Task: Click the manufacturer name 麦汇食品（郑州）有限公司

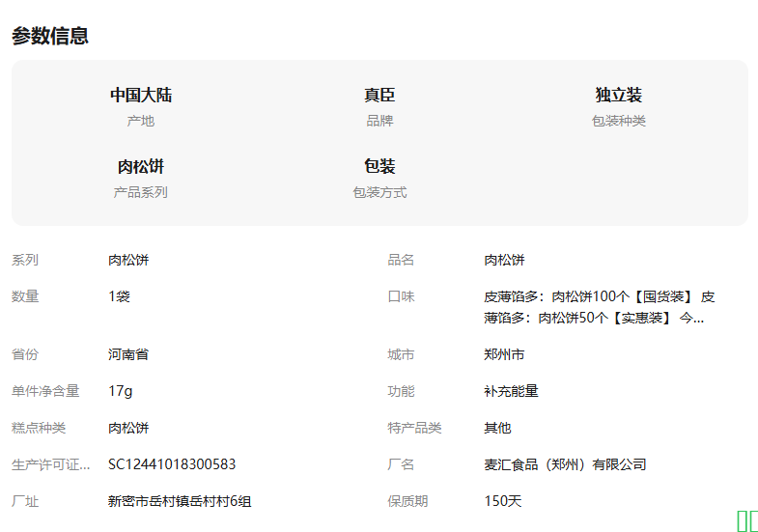Action: [565, 464]
